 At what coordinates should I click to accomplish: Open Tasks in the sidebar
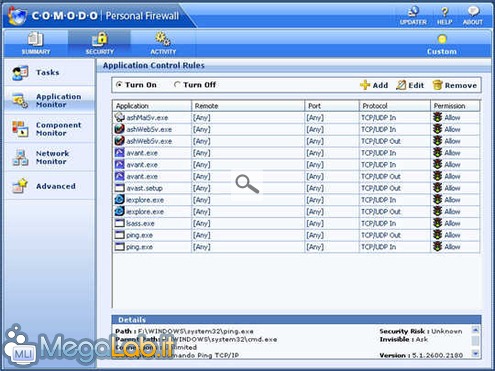click(x=49, y=73)
